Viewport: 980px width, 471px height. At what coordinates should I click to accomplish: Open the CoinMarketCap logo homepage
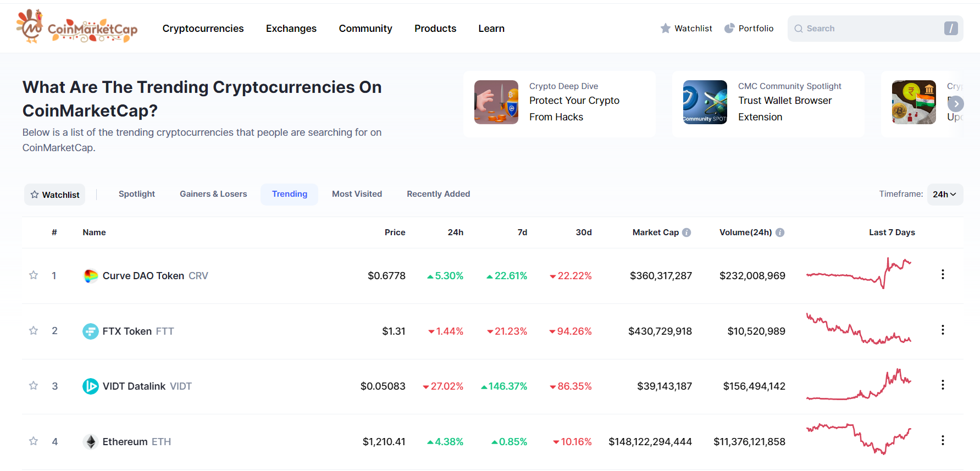(x=77, y=26)
